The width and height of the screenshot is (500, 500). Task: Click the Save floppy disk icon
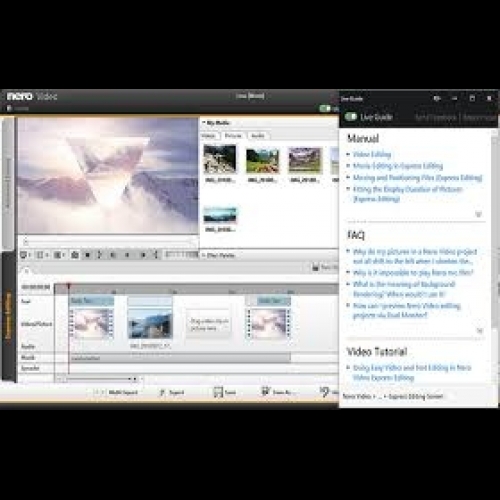pos(218,392)
